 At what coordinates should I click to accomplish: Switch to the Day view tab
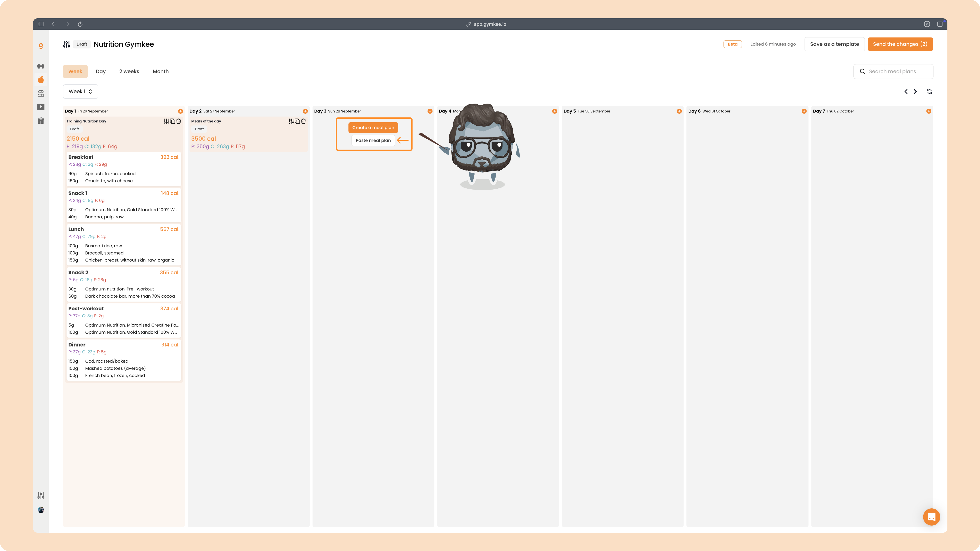tap(101, 71)
